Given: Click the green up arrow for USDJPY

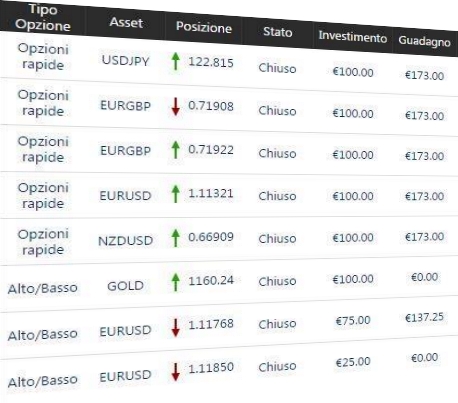Looking at the screenshot, I should coord(175,62).
